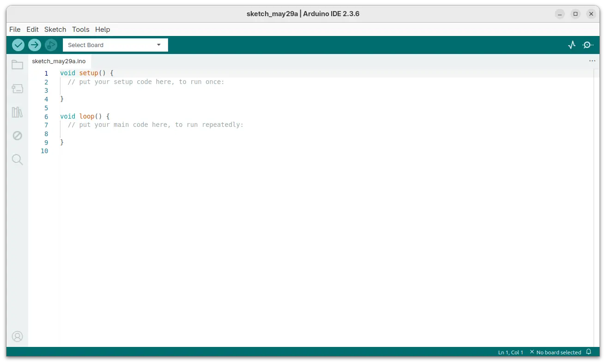Click the Ln 1, Col 1 status
606x364 pixels.
510,352
